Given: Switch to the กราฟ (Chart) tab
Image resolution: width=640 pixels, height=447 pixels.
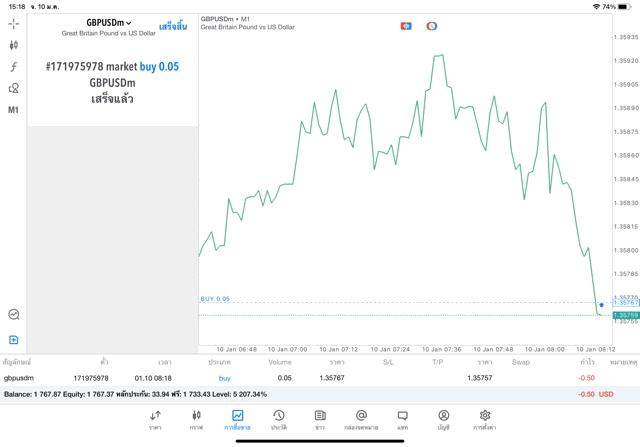Looking at the screenshot, I should coord(196,420).
